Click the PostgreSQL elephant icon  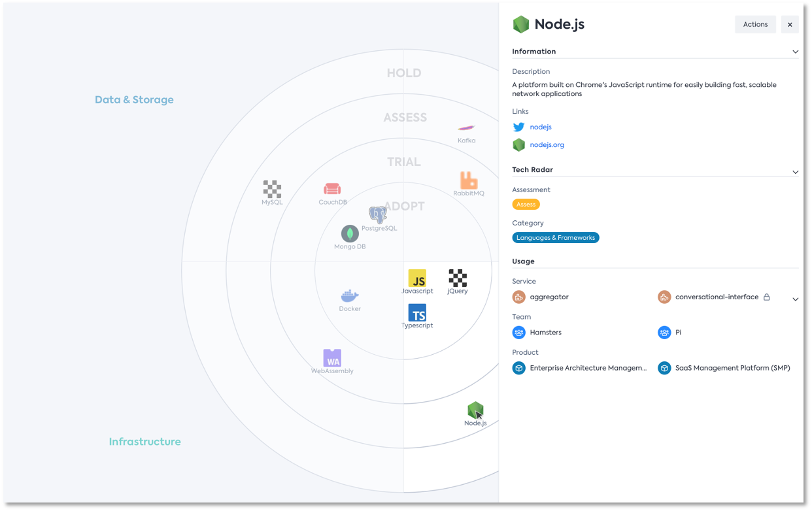click(x=378, y=215)
